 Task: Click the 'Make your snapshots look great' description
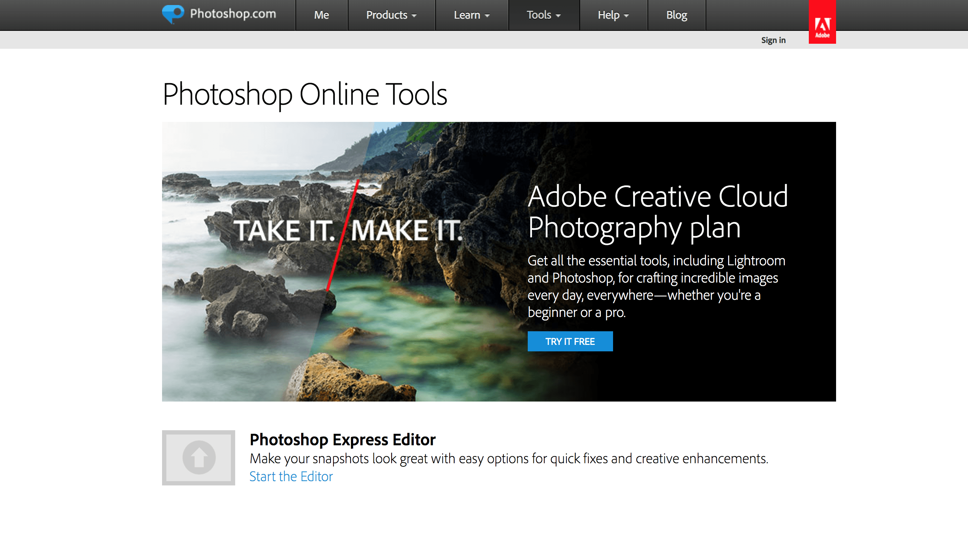click(509, 459)
